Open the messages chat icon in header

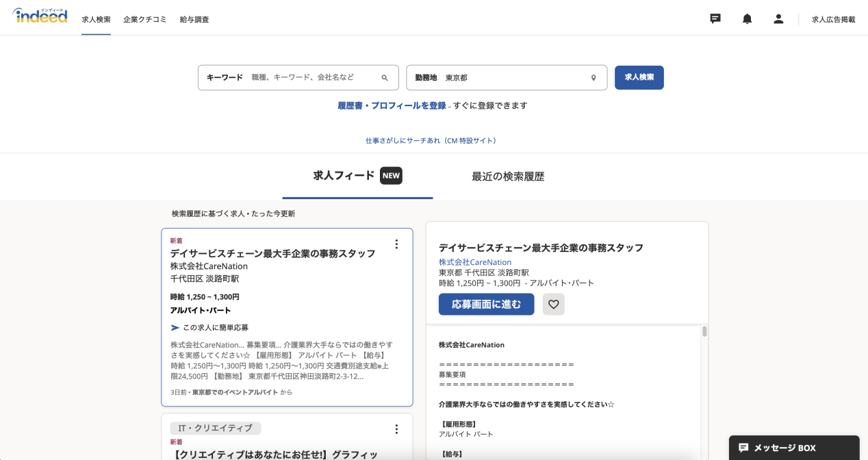[x=715, y=19]
